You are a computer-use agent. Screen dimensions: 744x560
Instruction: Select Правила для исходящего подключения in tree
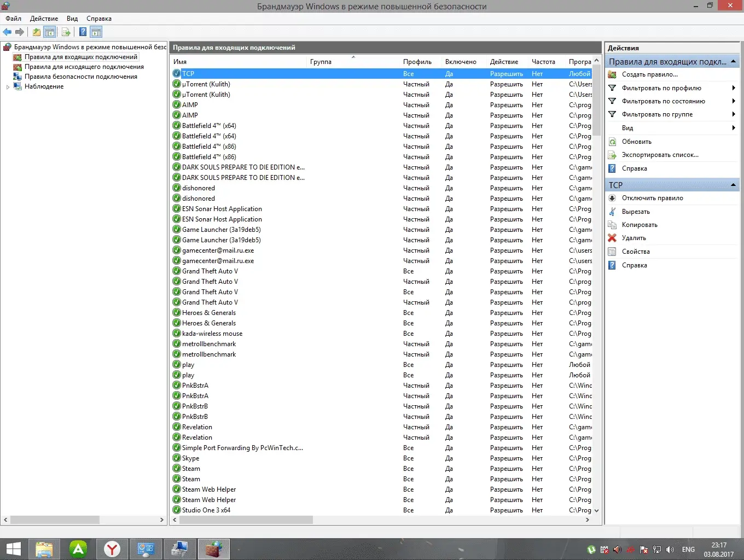click(x=84, y=67)
